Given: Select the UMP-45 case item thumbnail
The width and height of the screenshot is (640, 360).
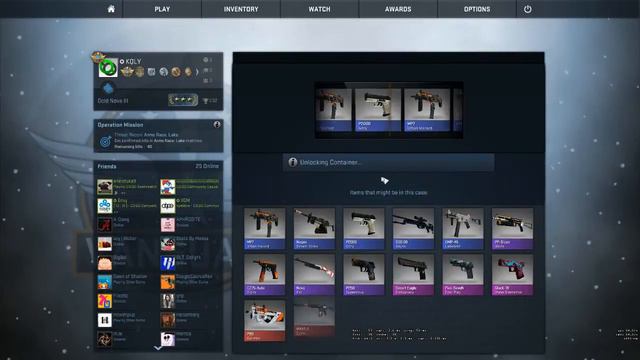Looking at the screenshot, I should [x=463, y=229].
